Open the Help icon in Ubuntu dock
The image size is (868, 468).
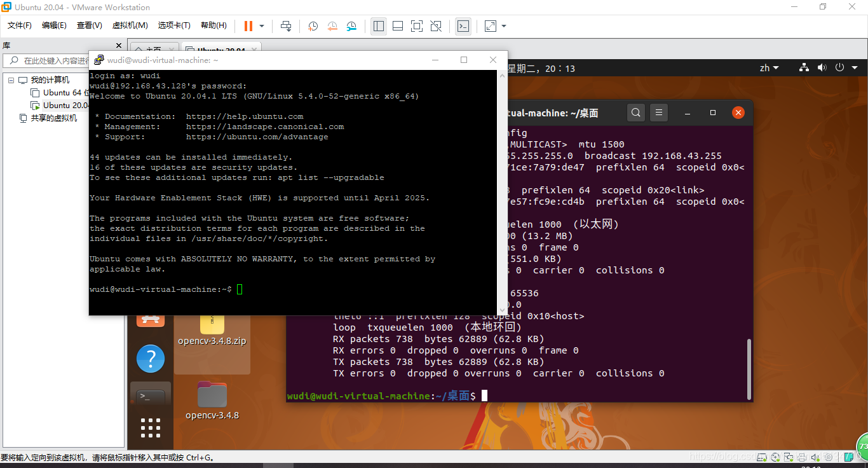151,359
